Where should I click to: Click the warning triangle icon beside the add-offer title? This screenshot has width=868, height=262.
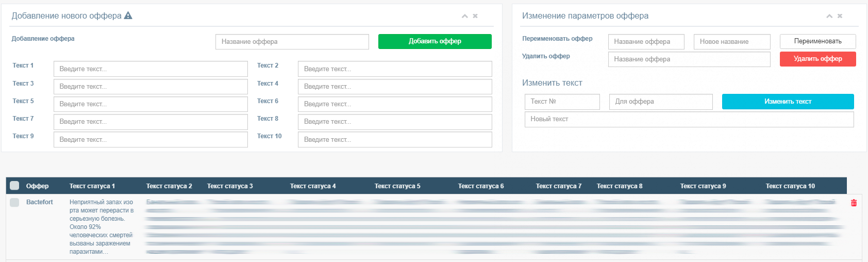[x=128, y=15]
